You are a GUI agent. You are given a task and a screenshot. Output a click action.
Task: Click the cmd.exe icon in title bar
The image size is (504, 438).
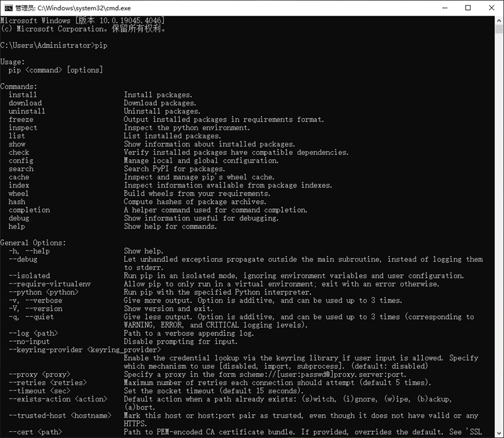click(x=8, y=8)
